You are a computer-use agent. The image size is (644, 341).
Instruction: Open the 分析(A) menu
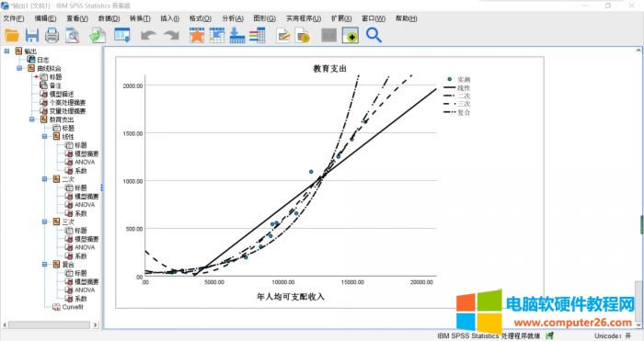click(233, 18)
